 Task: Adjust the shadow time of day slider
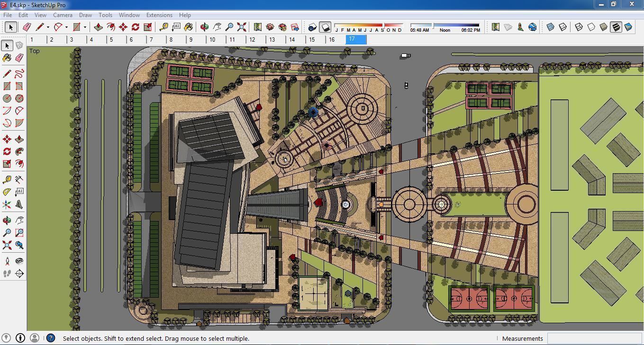click(444, 25)
